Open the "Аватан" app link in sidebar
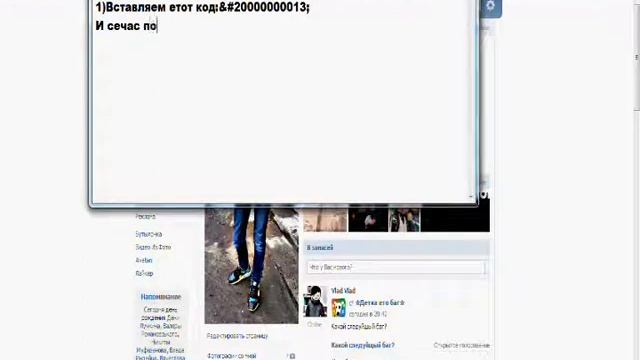640x360 pixels. [144, 260]
